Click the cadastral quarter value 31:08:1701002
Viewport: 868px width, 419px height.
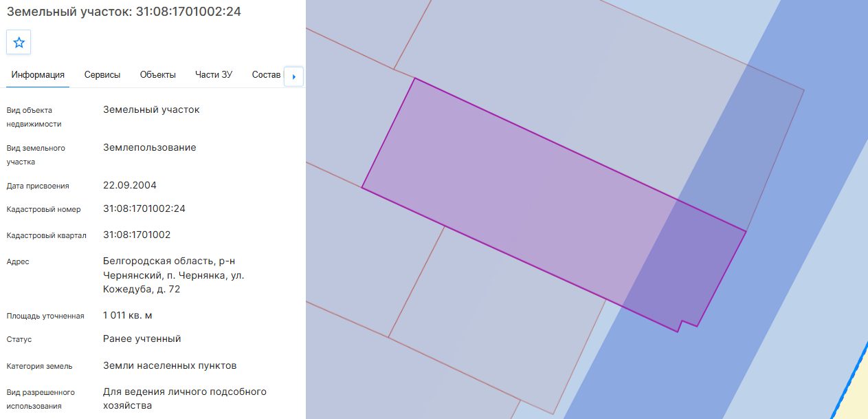[137, 235]
